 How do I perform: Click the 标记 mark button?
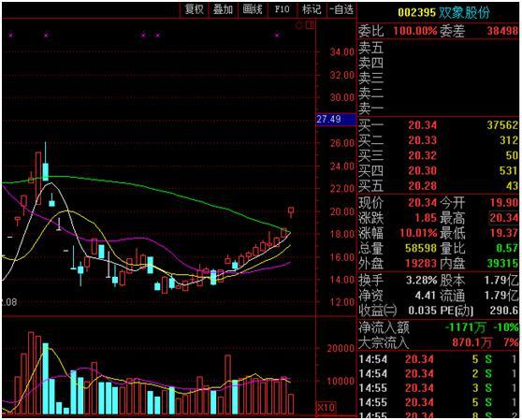click(x=312, y=9)
